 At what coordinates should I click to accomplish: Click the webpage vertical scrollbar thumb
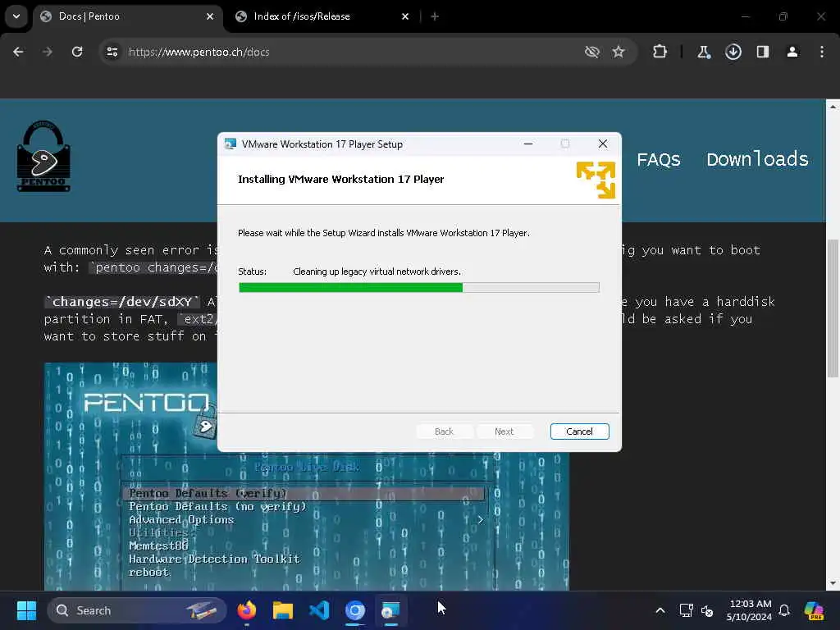pos(833,308)
